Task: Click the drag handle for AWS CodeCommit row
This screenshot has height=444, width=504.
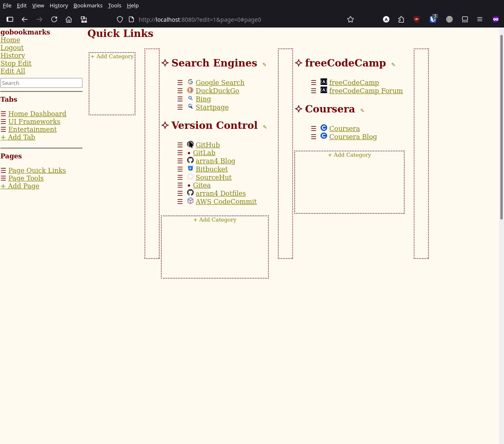Action: point(180,201)
